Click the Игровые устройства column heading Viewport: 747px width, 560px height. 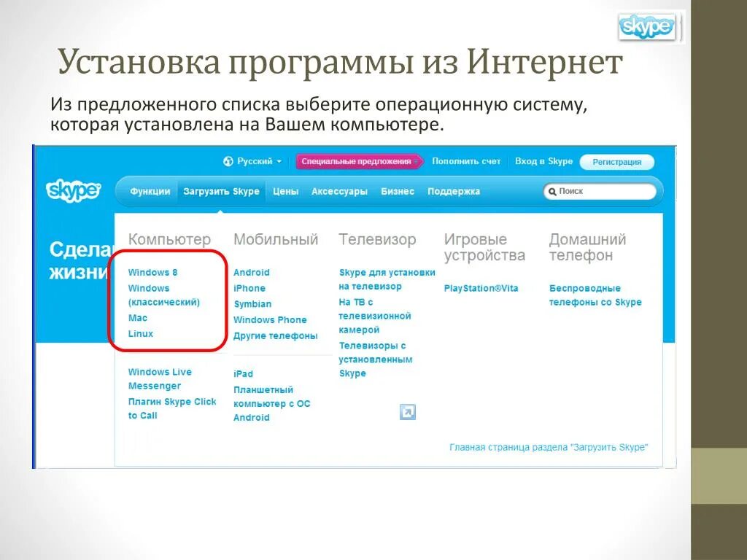484,247
